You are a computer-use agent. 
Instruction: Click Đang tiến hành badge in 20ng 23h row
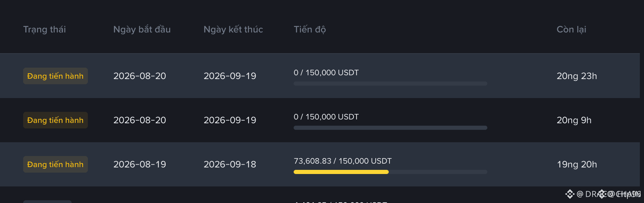click(55, 76)
